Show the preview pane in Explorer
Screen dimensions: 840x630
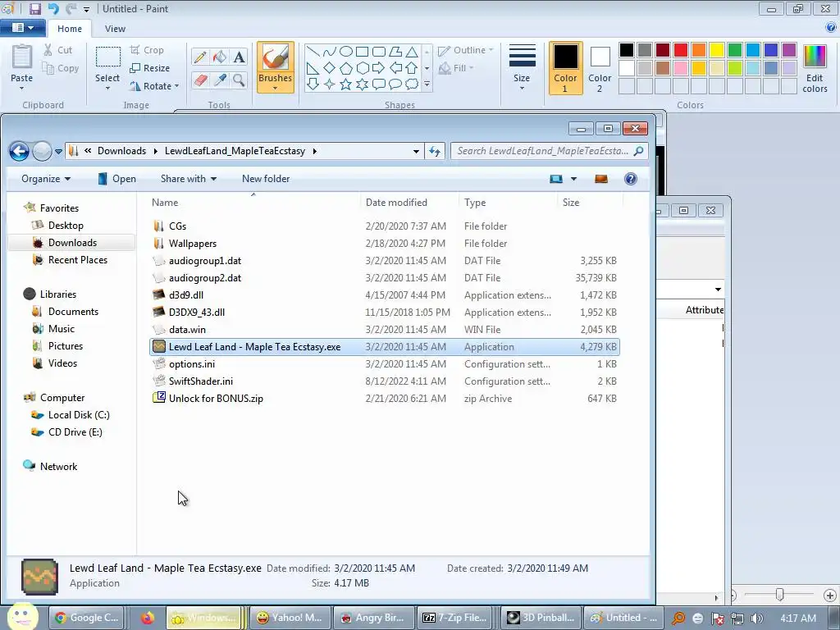coord(601,179)
